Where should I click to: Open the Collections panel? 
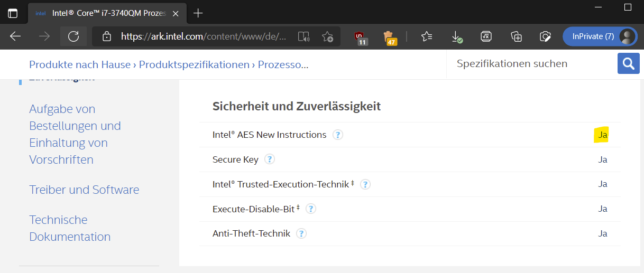click(x=516, y=36)
